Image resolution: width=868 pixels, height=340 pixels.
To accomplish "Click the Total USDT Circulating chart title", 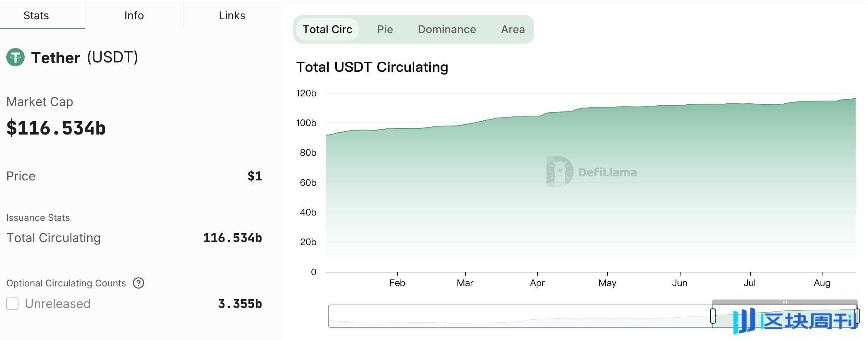I will (372, 67).
